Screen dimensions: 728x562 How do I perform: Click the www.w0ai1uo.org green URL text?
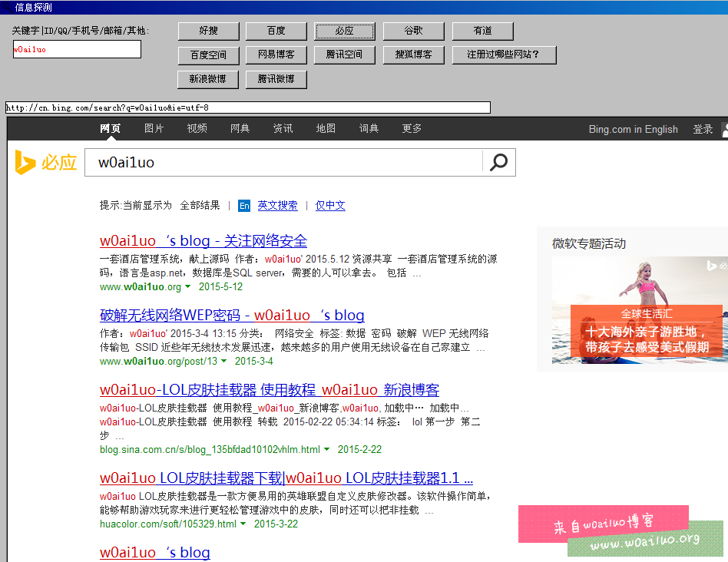pos(141,287)
